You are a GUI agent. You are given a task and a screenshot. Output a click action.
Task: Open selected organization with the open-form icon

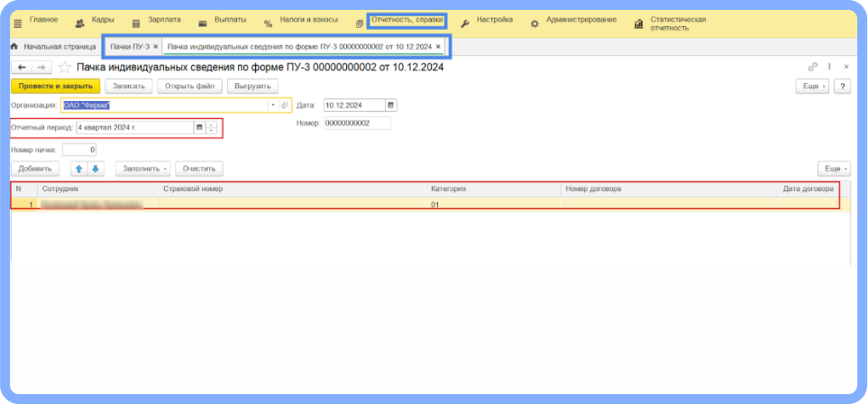pos(285,106)
